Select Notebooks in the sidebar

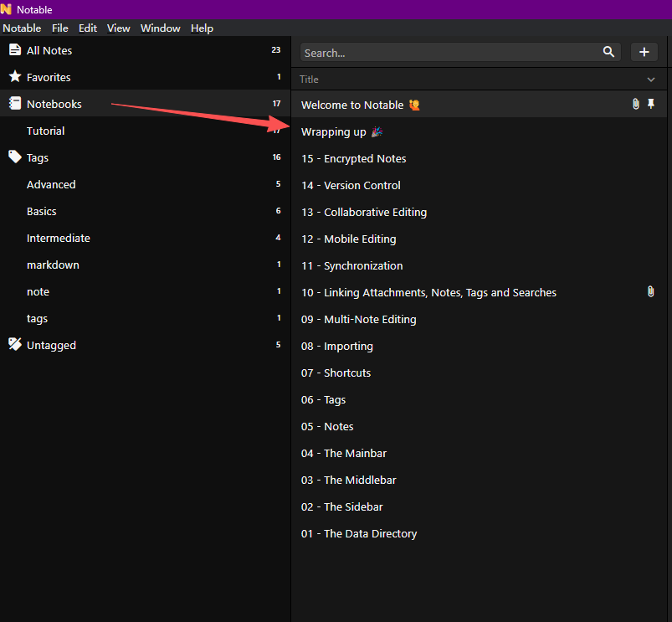point(146,103)
